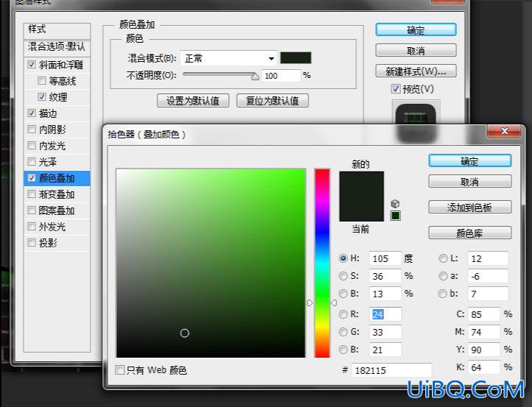Click 确定 in the layer style dialog
Image resolution: width=532 pixels, height=407 pixels.
tap(416, 30)
